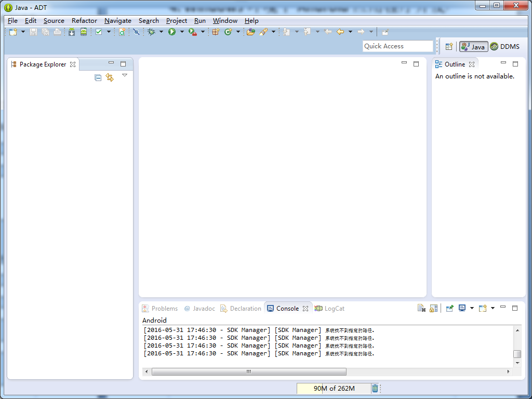Open the Edit menu
Image resolution: width=532 pixels, height=399 pixels.
pos(31,21)
